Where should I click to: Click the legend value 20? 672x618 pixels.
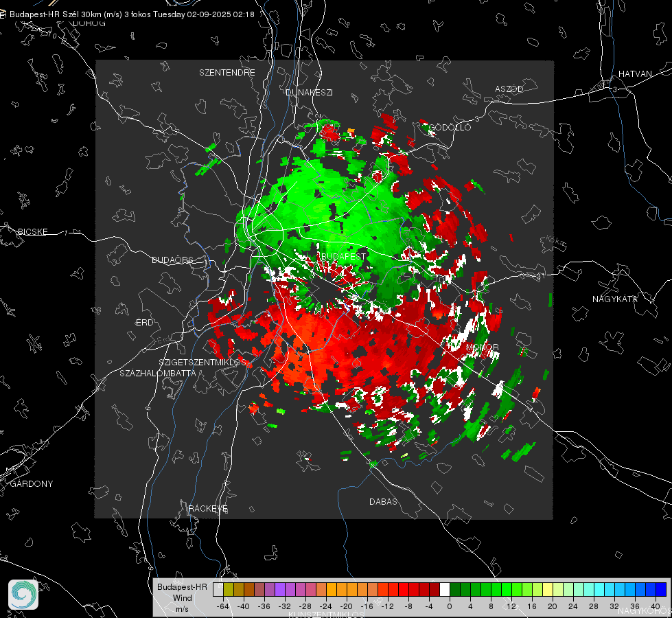point(553,606)
